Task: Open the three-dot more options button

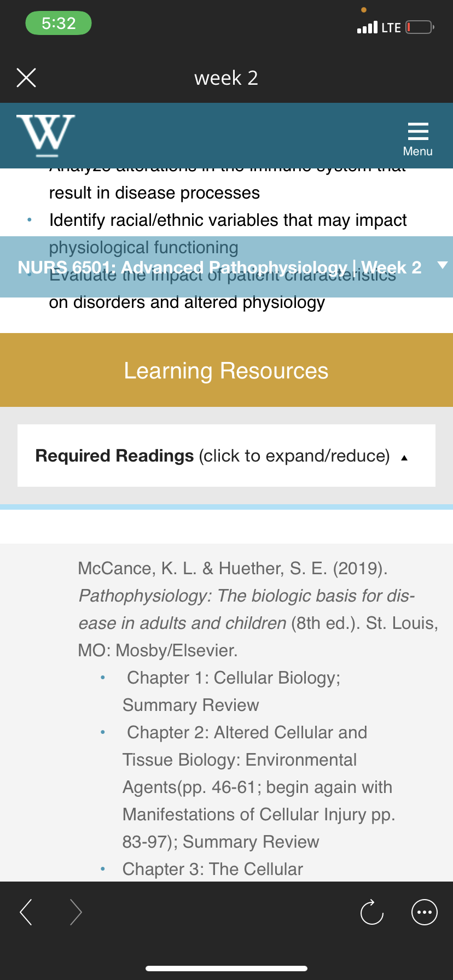Action: pyautogui.click(x=425, y=912)
